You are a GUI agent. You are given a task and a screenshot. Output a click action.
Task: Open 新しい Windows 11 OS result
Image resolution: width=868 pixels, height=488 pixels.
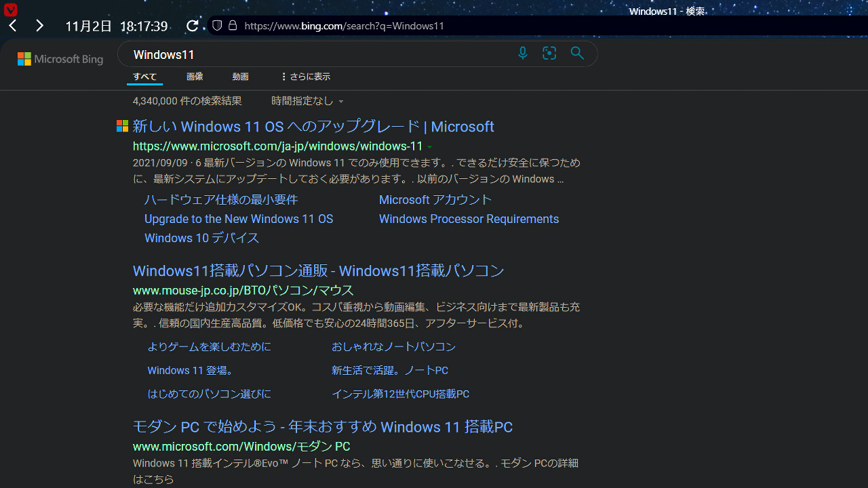pyautogui.click(x=313, y=127)
